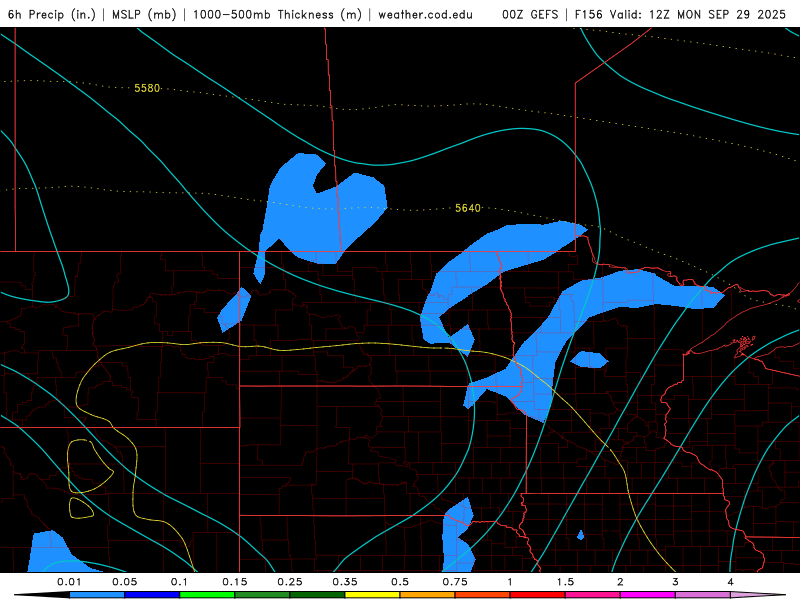Click the '0.5' legend value

pyautogui.click(x=400, y=582)
